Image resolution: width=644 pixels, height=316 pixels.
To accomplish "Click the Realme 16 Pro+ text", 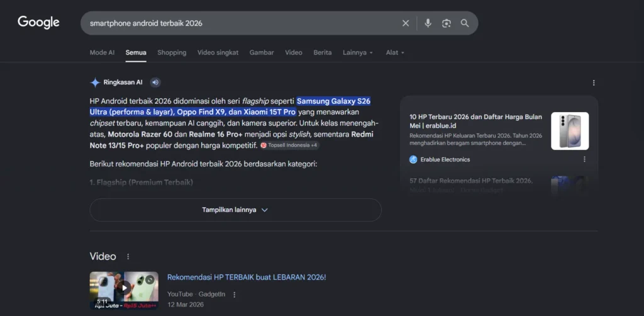I will [216, 134].
